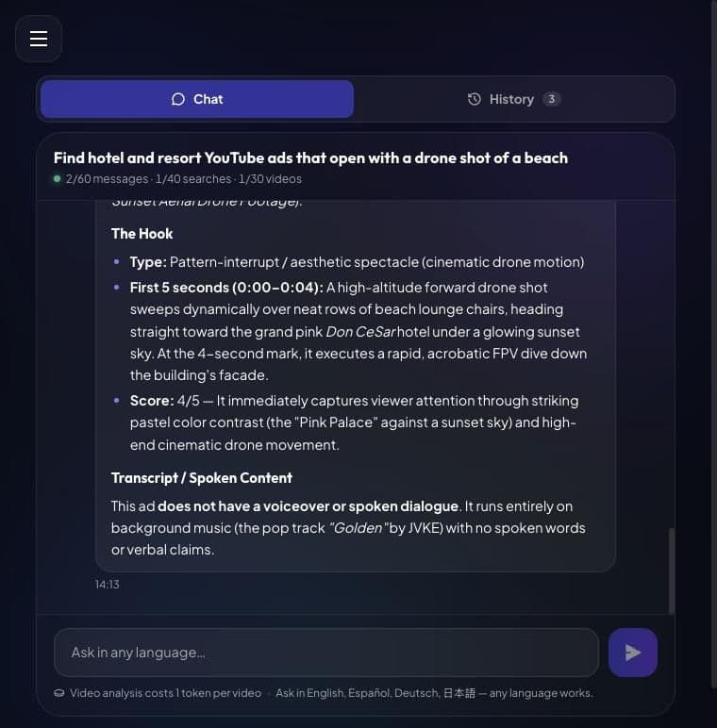Click the token coin icon in footer

59,693
